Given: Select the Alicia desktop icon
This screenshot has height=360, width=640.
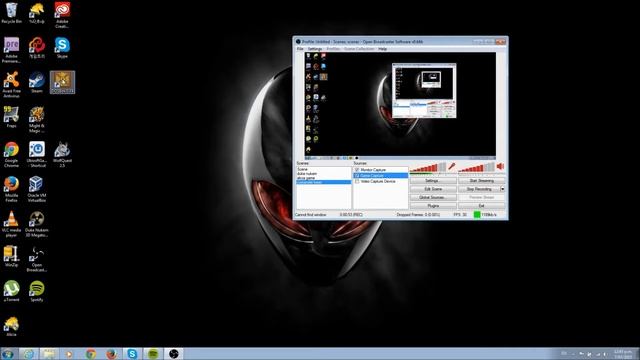Looking at the screenshot, I should (11, 327).
